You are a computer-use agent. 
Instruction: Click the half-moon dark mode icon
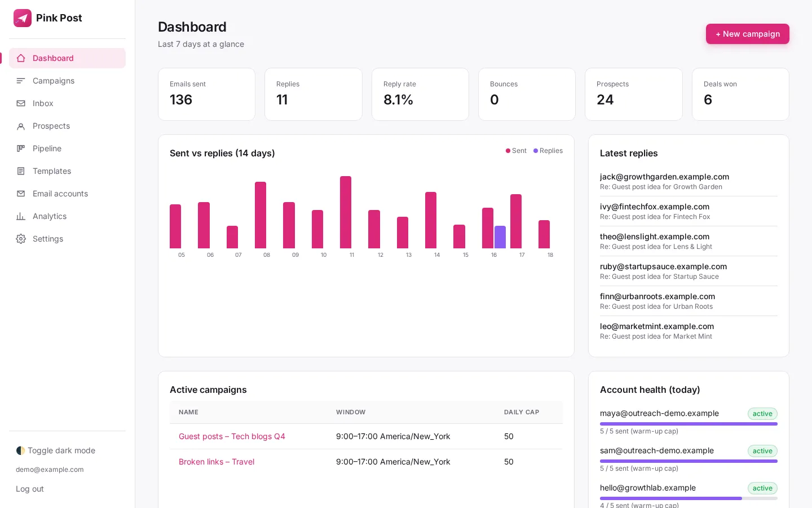[20, 450]
